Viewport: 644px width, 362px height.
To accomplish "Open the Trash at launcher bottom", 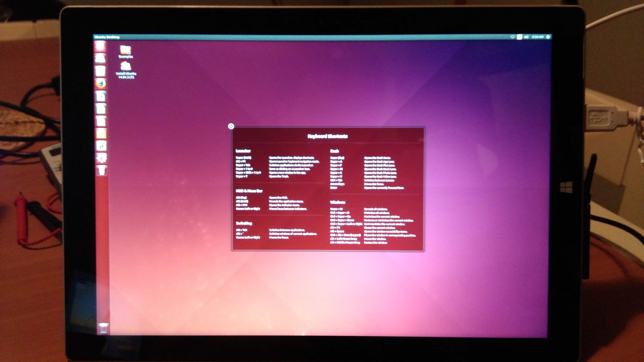I will (103, 328).
